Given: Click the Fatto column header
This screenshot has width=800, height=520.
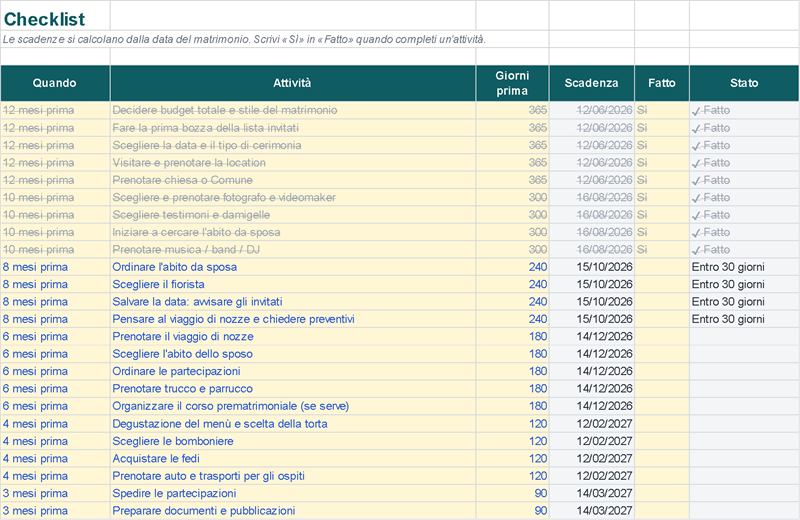Looking at the screenshot, I should click(662, 83).
